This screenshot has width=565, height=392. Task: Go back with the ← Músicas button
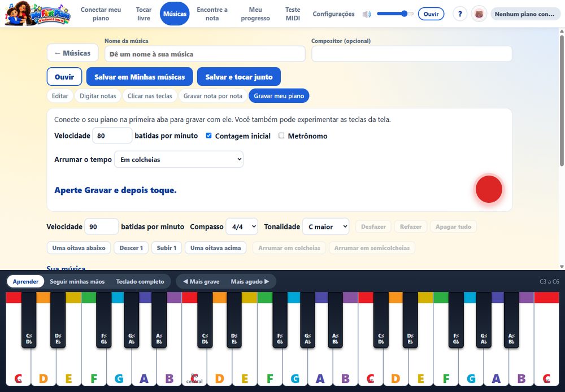tap(72, 53)
